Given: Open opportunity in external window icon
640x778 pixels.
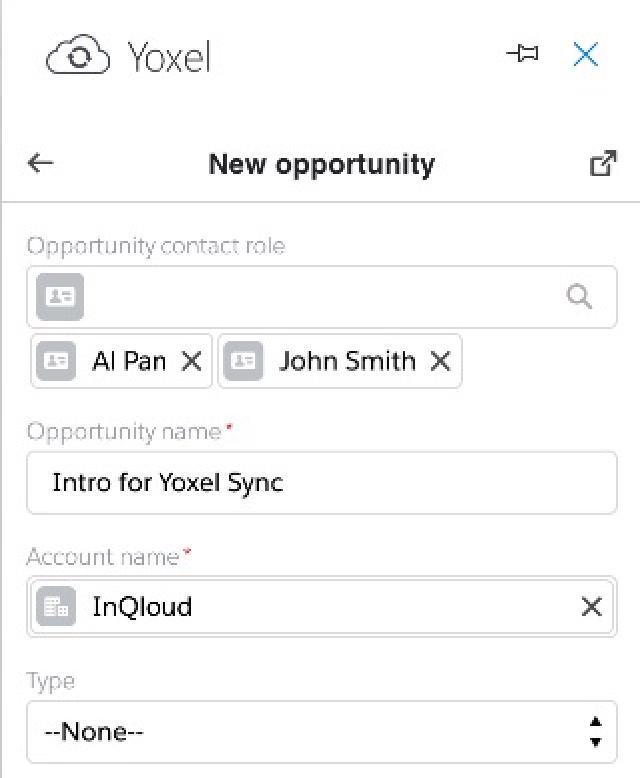Looking at the screenshot, I should [603, 163].
